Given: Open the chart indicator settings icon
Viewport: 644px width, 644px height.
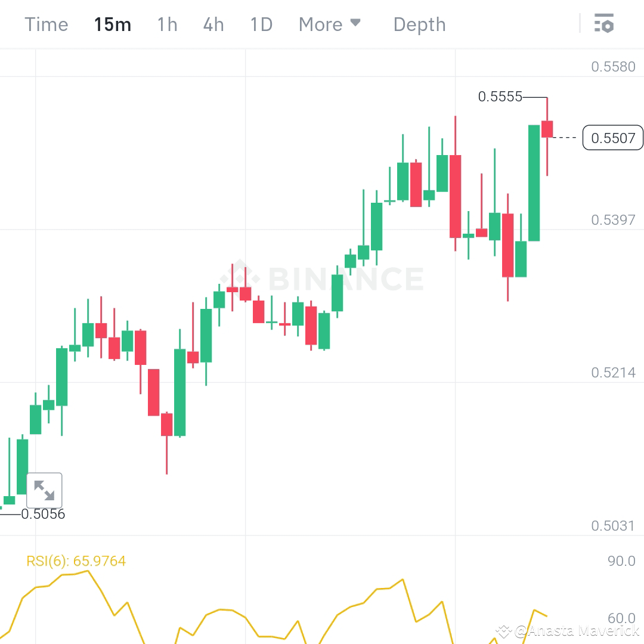Looking at the screenshot, I should click(605, 24).
